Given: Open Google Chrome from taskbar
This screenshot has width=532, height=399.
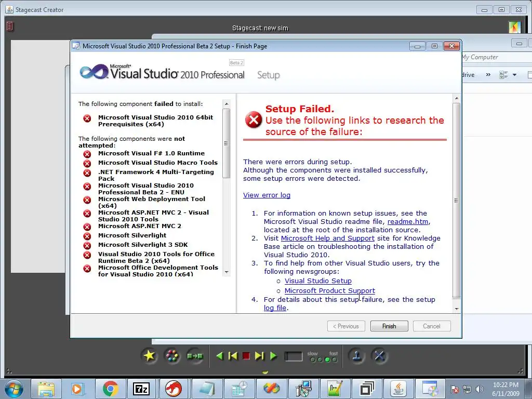Looking at the screenshot, I should (110, 389).
